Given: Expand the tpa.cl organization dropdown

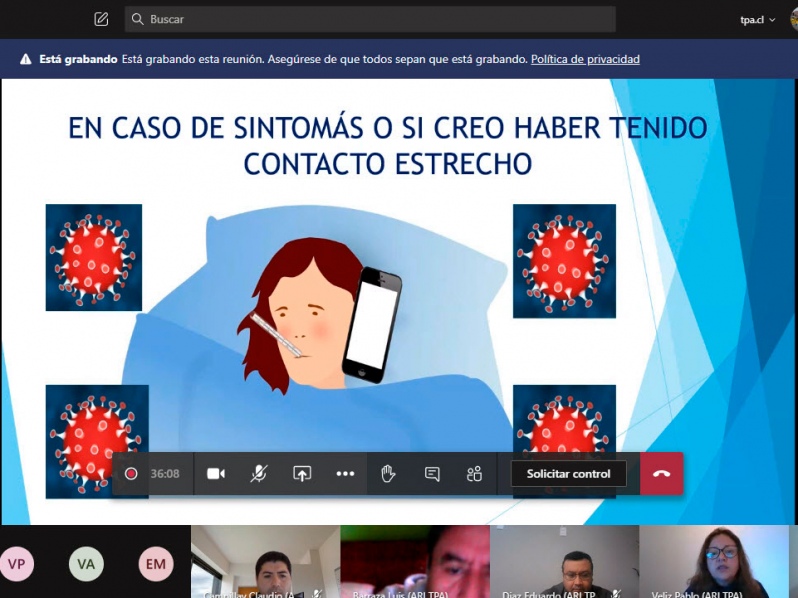Looking at the screenshot, I should pyautogui.click(x=757, y=20).
